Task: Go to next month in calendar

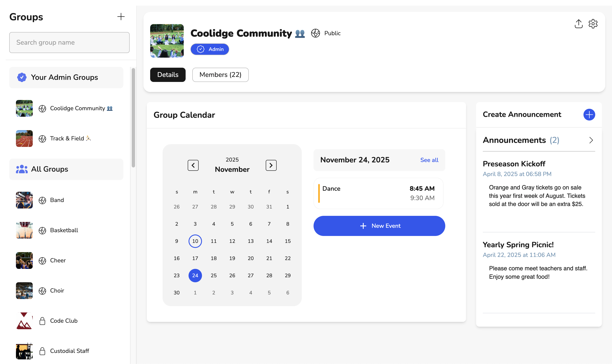Action: click(x=271, y=165)
